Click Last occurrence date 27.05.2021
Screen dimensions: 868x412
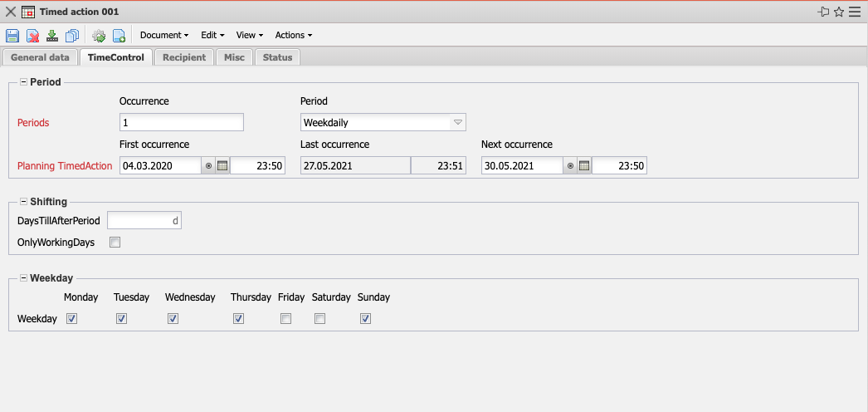[x=355, y=165]
